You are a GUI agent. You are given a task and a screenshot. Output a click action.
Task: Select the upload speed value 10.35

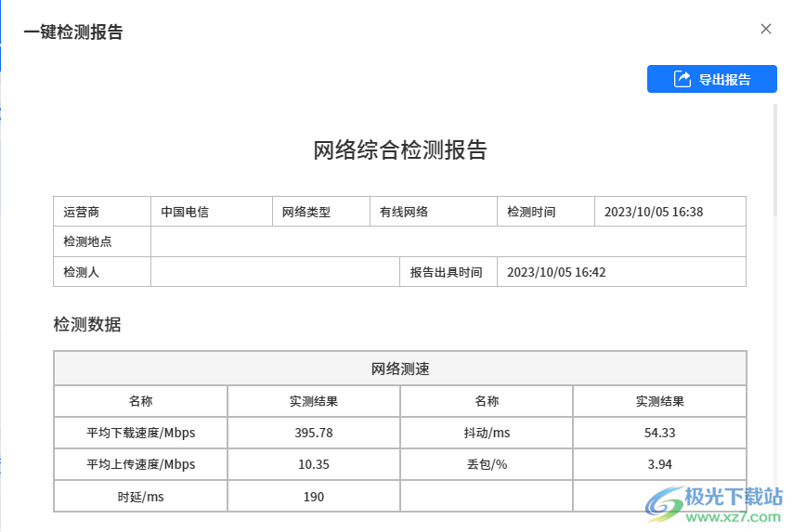tap(314, 464)
